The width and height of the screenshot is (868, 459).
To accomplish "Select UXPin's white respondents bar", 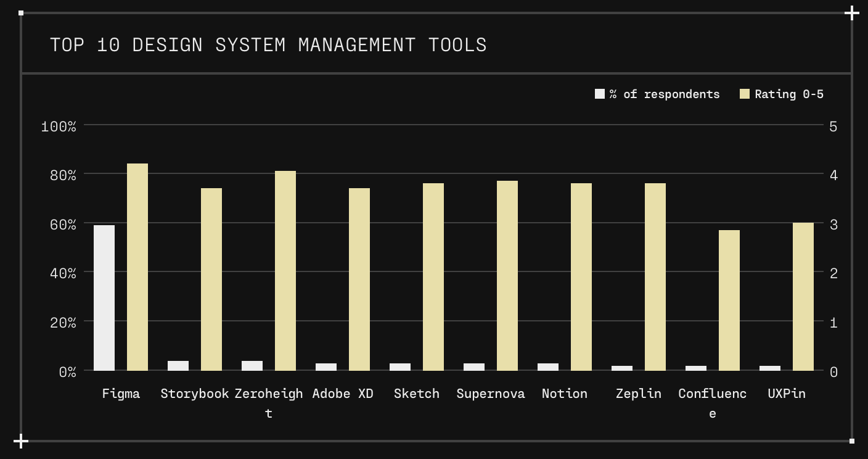I will (770, 368).
